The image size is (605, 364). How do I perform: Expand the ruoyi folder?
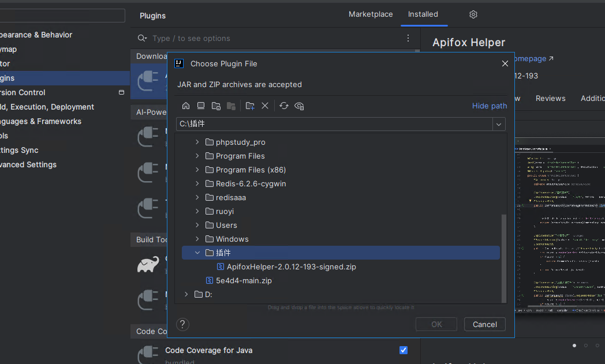click(197, 211)
